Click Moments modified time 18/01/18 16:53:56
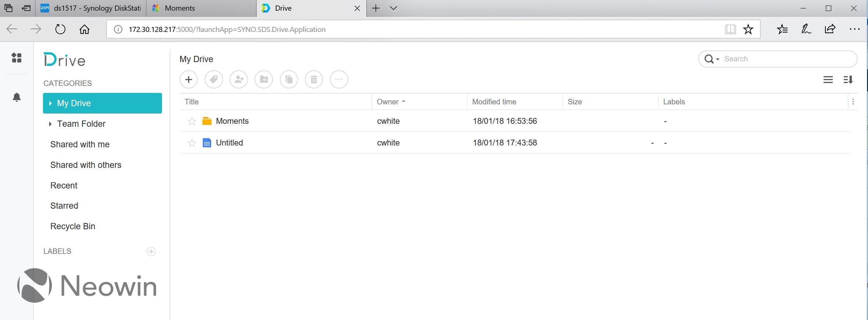868x320 pixels. pos(505,121)
